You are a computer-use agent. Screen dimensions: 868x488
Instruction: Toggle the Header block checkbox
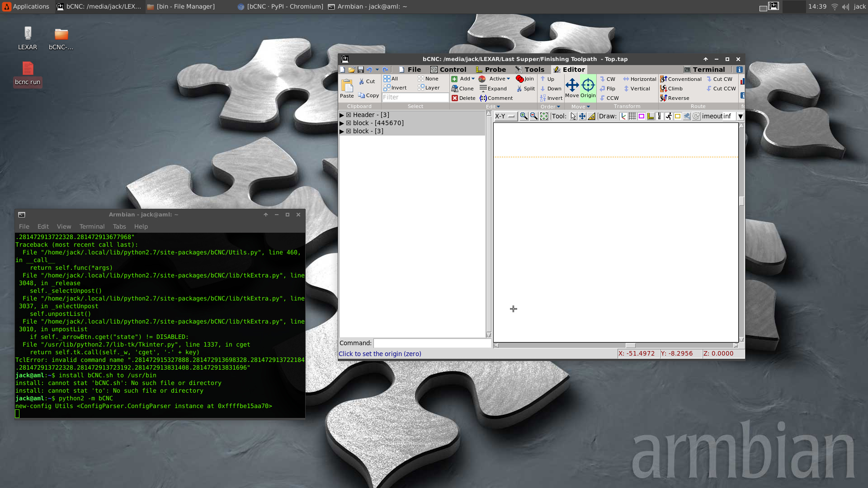pos(349,115)
